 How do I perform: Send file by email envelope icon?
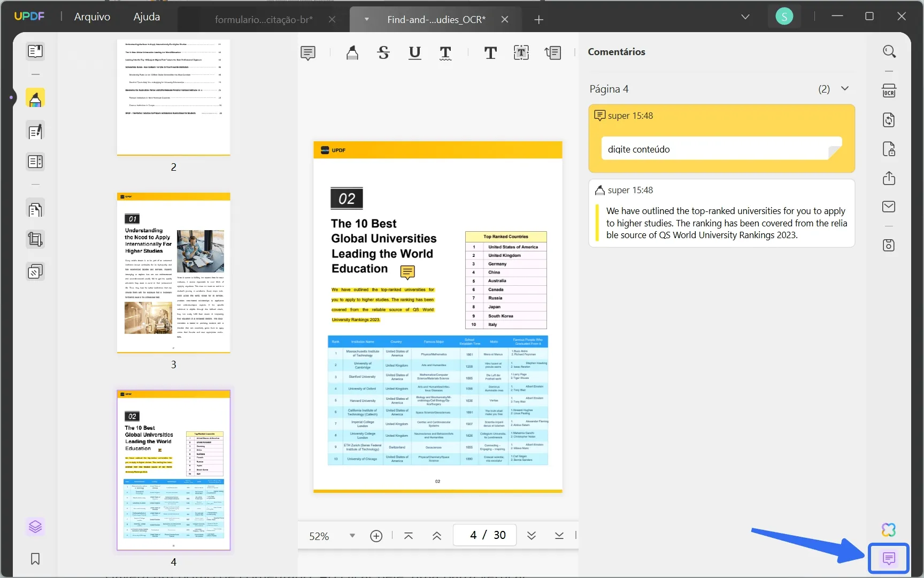coord(889,207)
